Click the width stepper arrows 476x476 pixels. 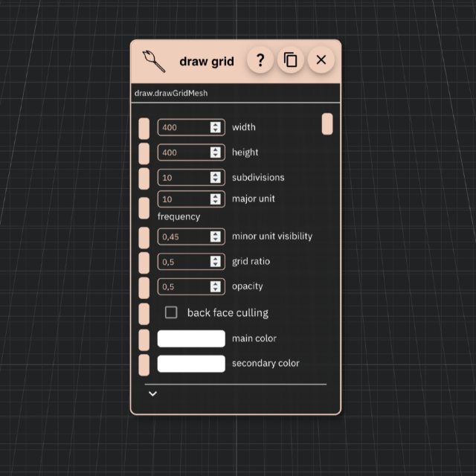point(216,127)
